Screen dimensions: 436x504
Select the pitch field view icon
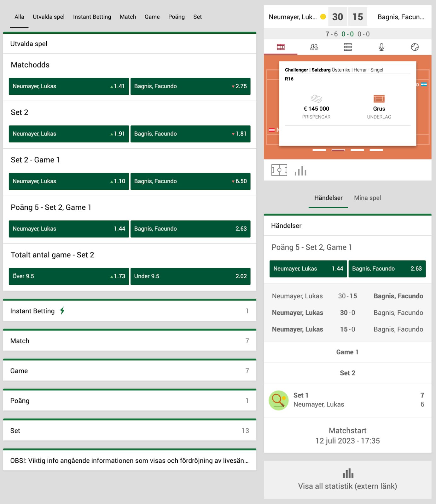click(279, 170)
